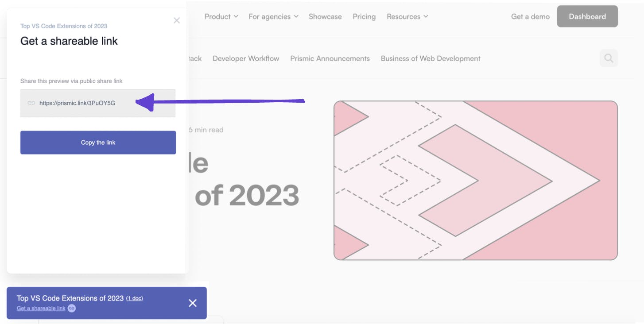Screen dimensions: 644x324
Task: Select the Developer Workflow category
Action: pos(246,58)
